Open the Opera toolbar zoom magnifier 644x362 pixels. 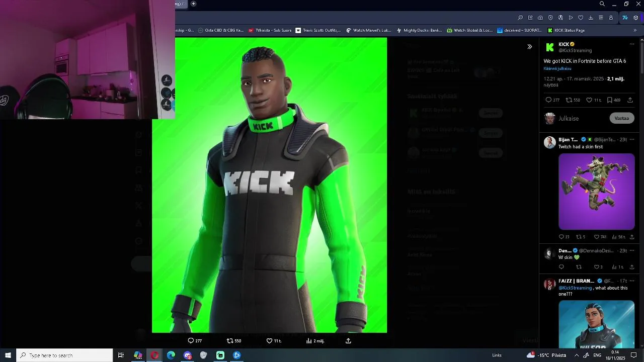(520, 18)
